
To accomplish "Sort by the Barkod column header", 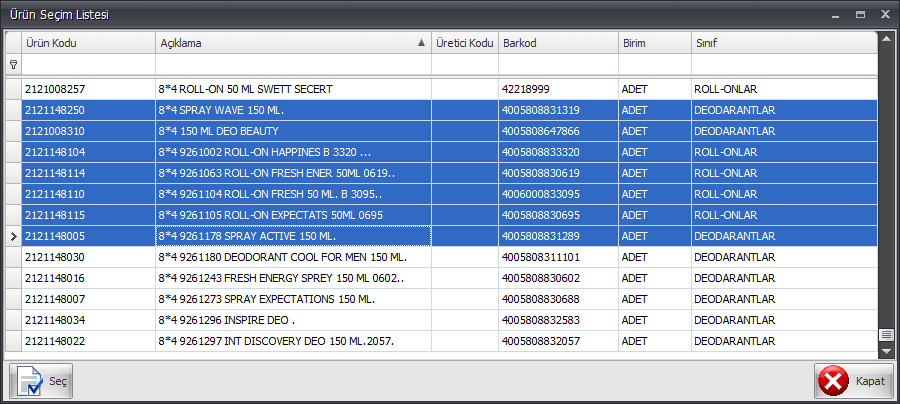I will point(557,44).
